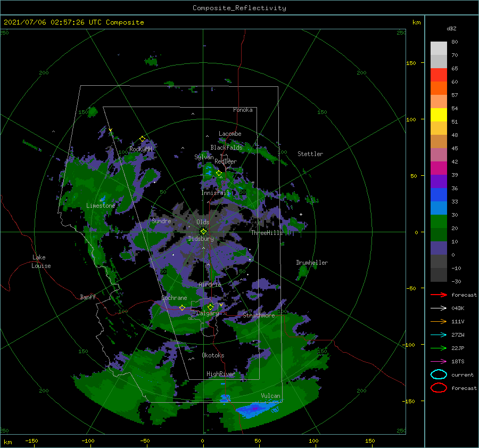Click the Innisfail city label
This screenshot has height=448, width=479.
[215, 193]
